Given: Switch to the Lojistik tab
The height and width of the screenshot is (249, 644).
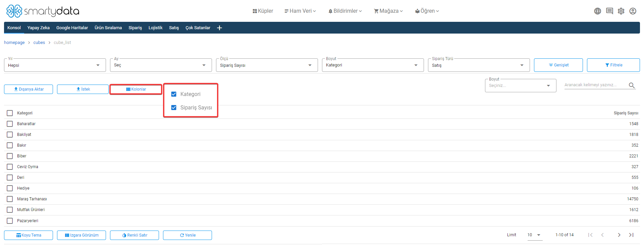Looking at the screenshot, I should (156, 28).
